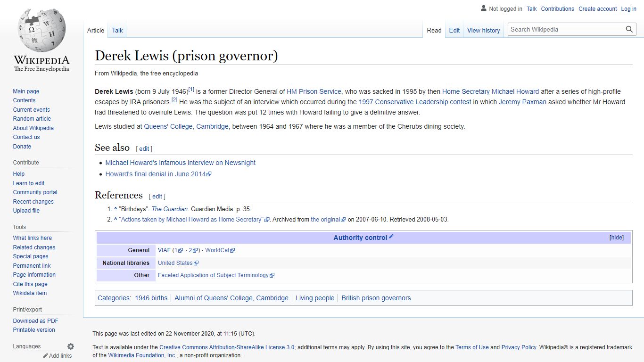This screenshot has width=644, height=362.
Task: Follow the HM Prison Service link
Action: pos(314,91)
